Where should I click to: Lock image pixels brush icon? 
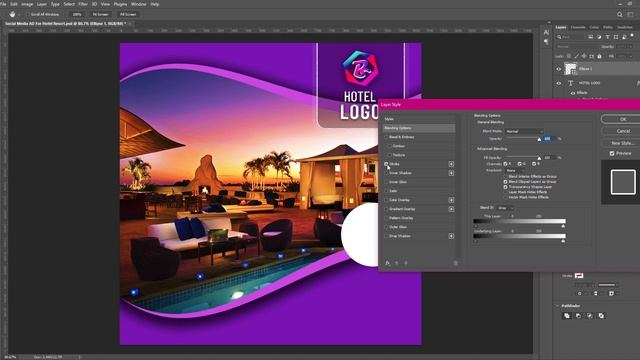click(x=576, y=56)
